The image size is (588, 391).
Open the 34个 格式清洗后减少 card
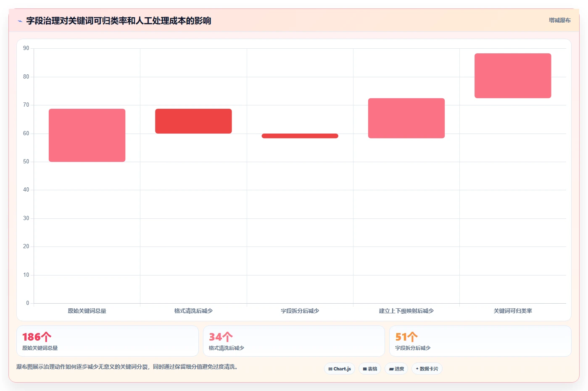[x=294, y=341]
